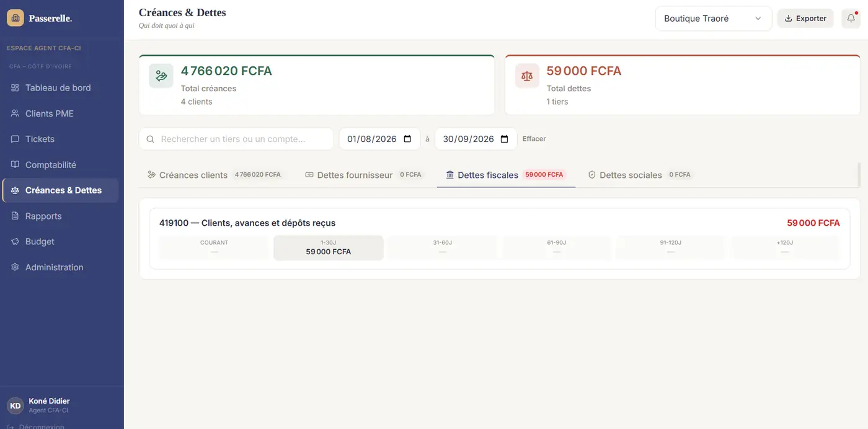
Task: Click the search magnifier icon
Action: tap(150, 139)
